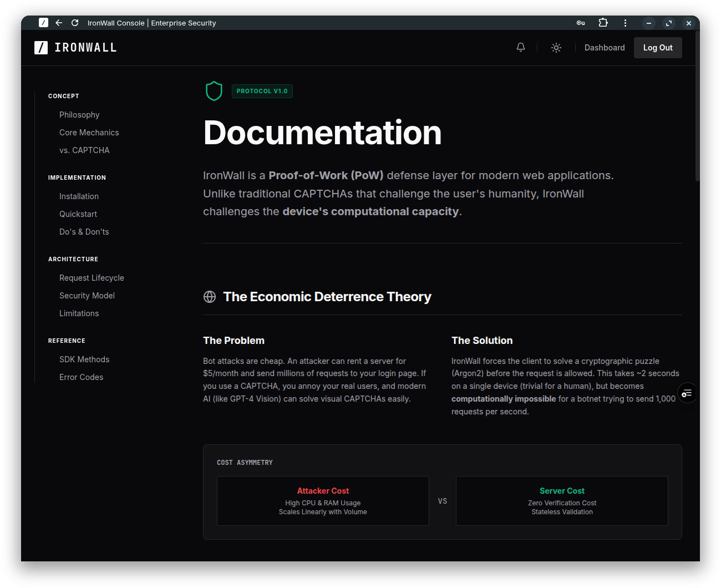
Task: Click the IronWall logo icon in the header
Action: pyautogui.click(x=40, y=48)
